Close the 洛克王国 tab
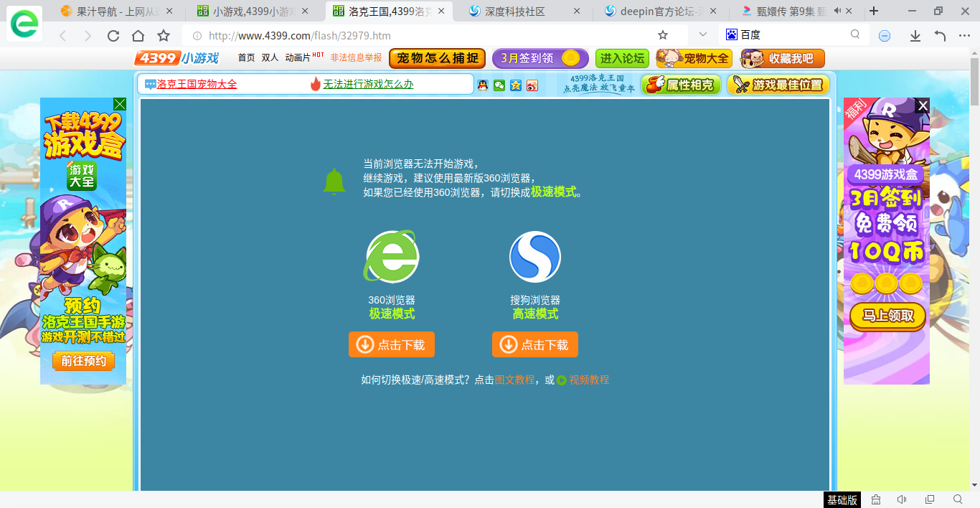Image resolution: width=980 pixels, height=508 pixels. click(441, 11)
